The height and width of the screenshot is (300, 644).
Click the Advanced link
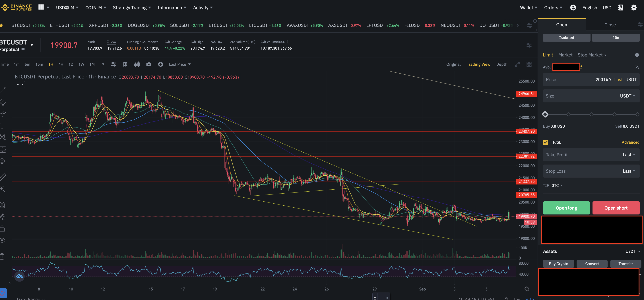(x=630, y=142)
